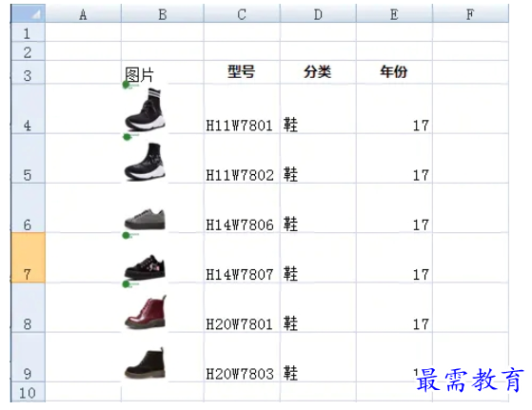Click cell containing H14W7806
Viewport: 532px width, 410px height.
(x=242, y=208)
